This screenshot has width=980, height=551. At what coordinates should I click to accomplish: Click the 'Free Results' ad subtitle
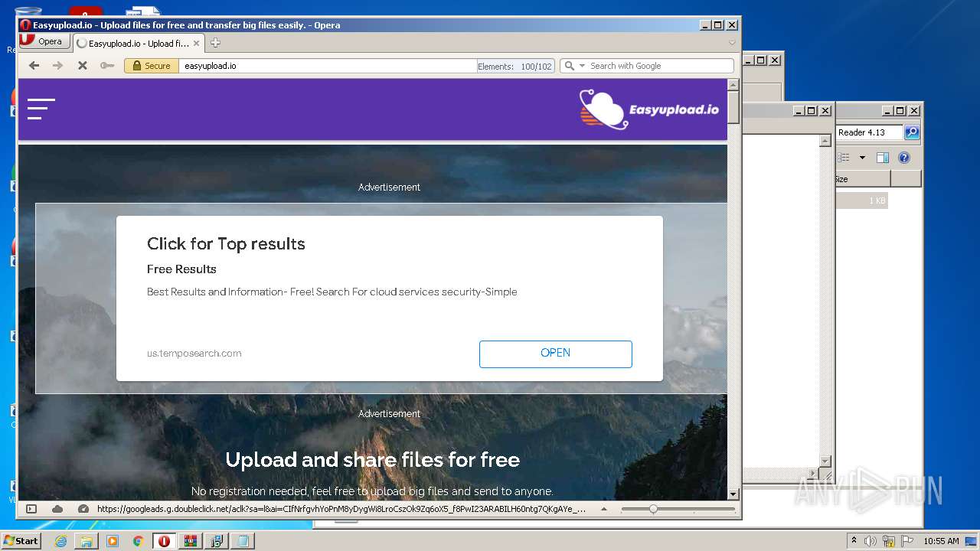coord(181,269)
